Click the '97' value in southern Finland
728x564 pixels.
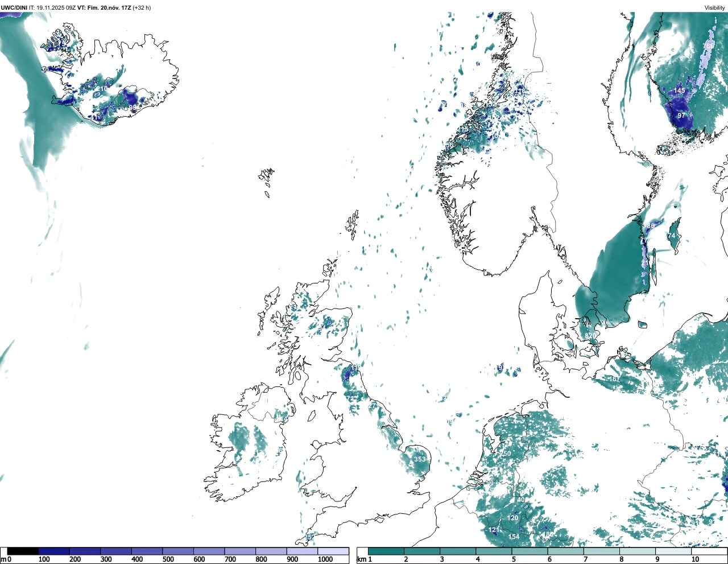(x=681, y=116)
